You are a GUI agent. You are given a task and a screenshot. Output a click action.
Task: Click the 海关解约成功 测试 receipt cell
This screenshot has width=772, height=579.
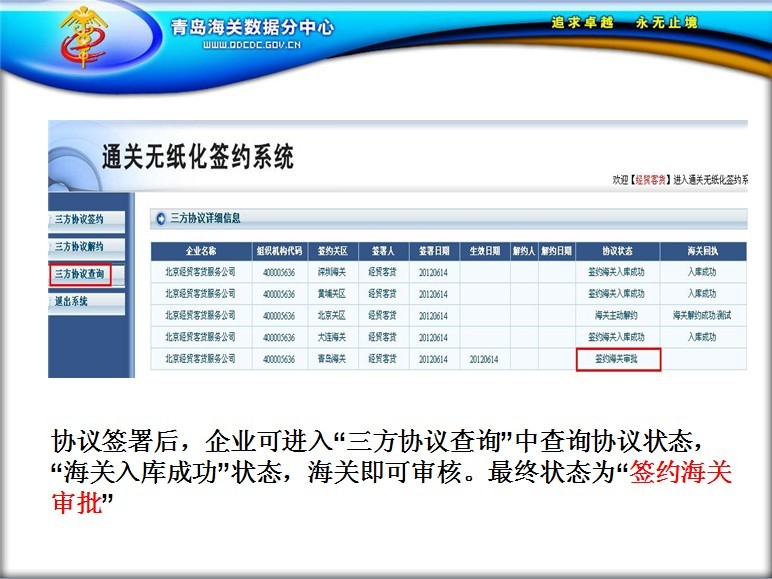[702, 315]
